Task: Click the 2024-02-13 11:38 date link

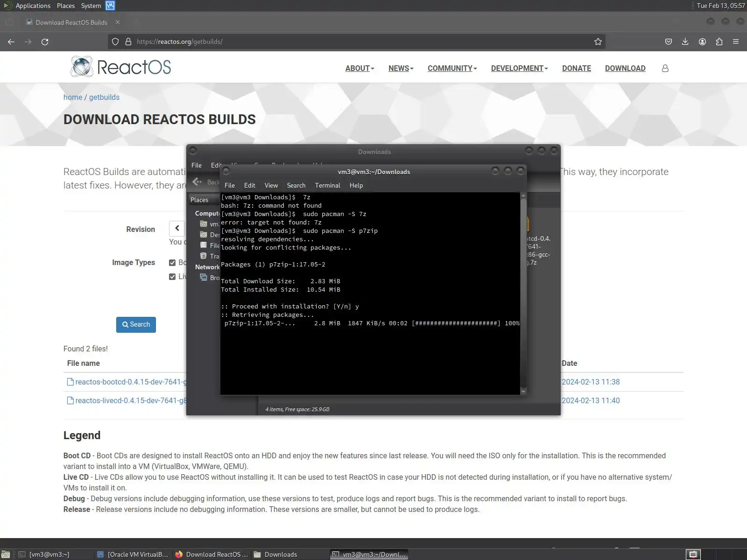Action: tap(591, 382)
